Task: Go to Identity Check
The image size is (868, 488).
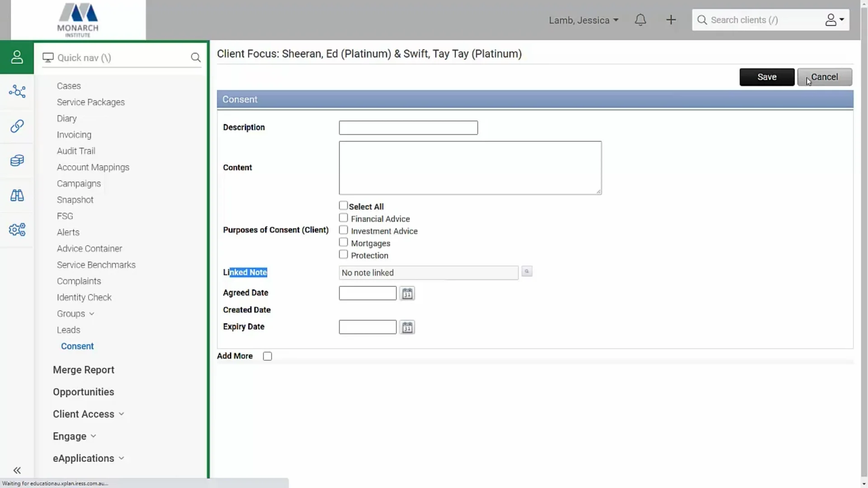Action: (84, 297)
